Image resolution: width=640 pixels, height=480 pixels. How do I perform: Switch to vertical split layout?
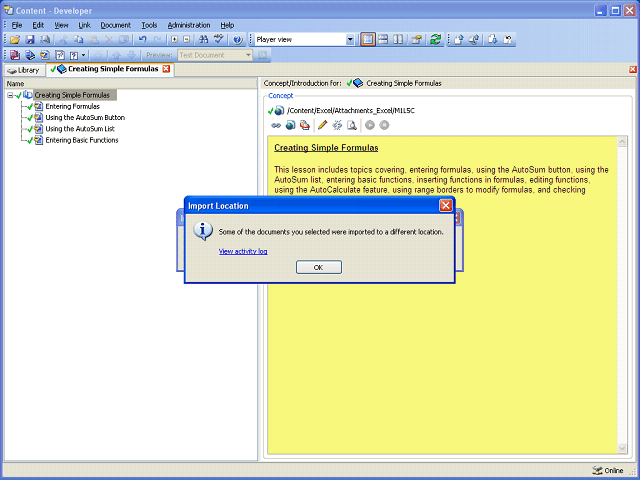pos(398,40)
